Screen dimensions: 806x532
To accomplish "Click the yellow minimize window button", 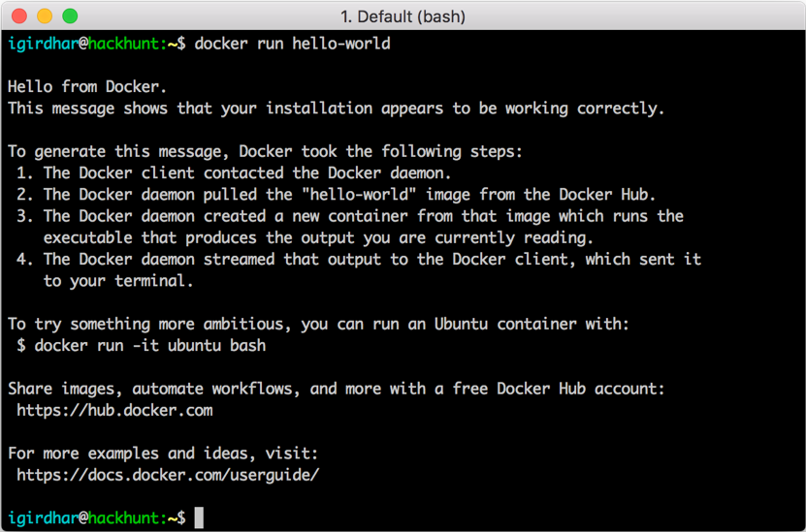I will pos(45,16).
